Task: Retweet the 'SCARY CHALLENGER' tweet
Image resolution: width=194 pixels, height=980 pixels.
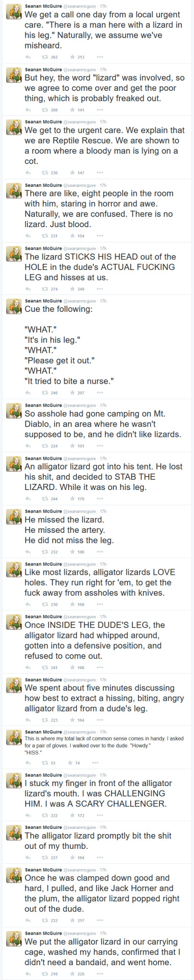Action: pos(45,815)
